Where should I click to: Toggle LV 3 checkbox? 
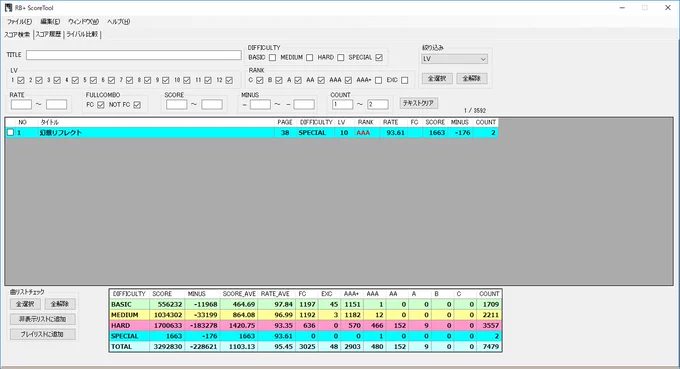pyautogui.click(x=57, y=80)
